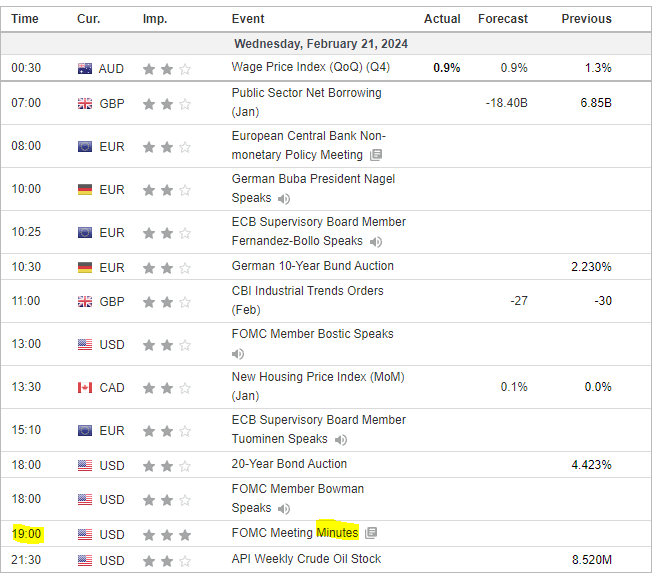
Task: Click the Australian flag icon next to AUD
Action: (x=85, y=69)
